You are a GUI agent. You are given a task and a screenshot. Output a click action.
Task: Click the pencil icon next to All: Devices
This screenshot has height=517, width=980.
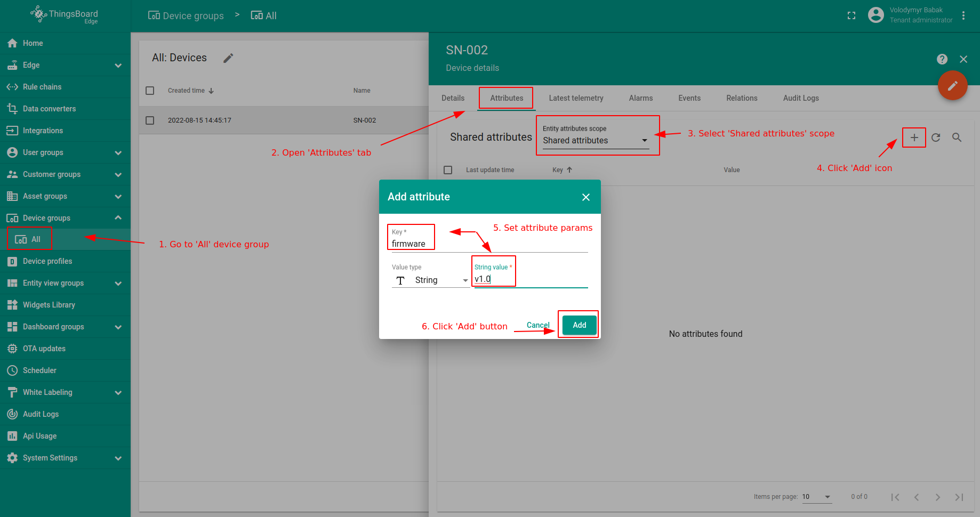point(228,58)
